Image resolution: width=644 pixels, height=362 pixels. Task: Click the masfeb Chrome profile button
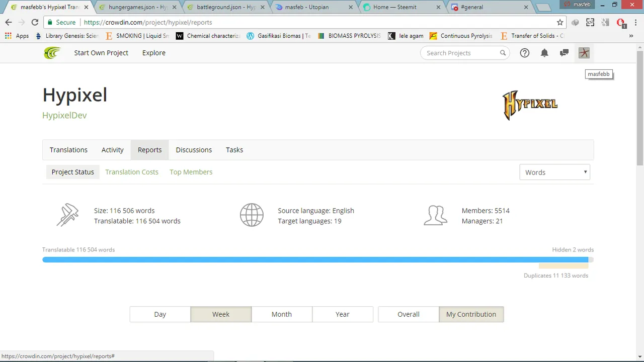577,5
